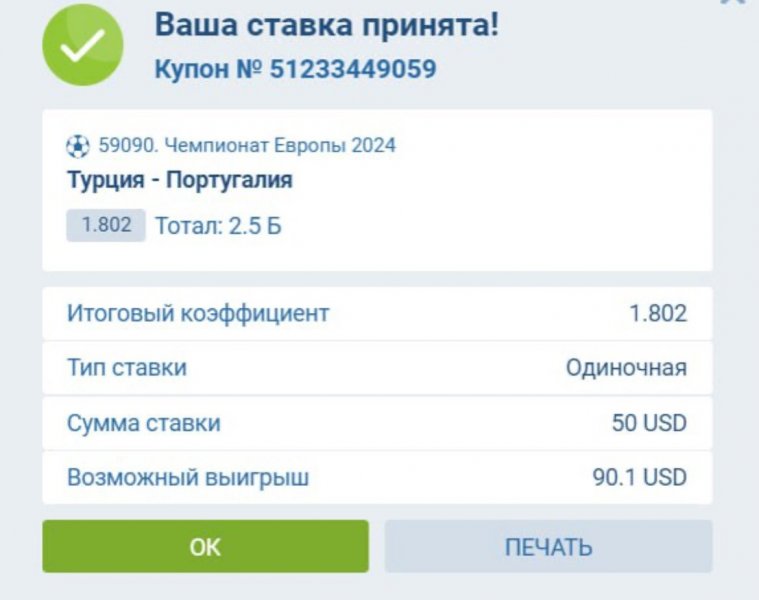
Task: Select the Возможный выигрыш row label
Action: (x=188, y=477)
